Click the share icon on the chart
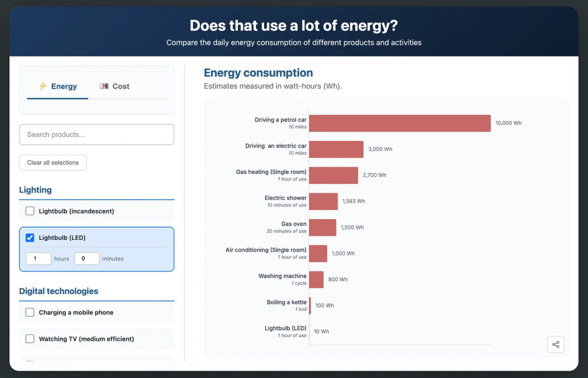Image resolution: width=588 pixels, height=378 pixels. coord(555,345)
